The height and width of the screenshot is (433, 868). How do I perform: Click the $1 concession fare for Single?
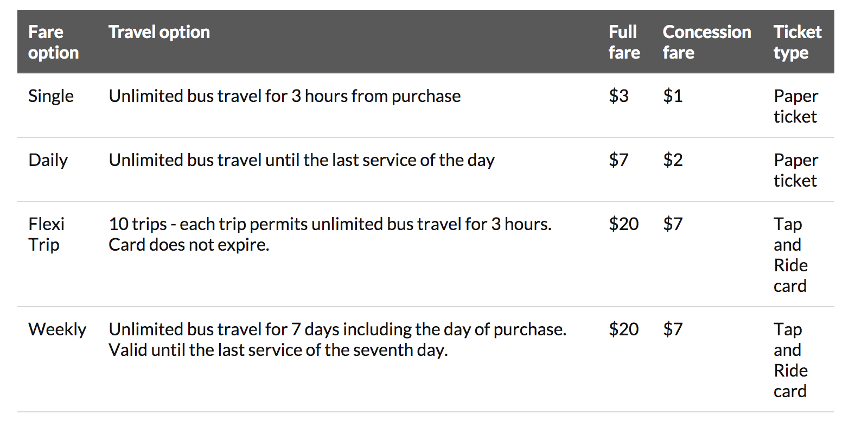point(673,96)
